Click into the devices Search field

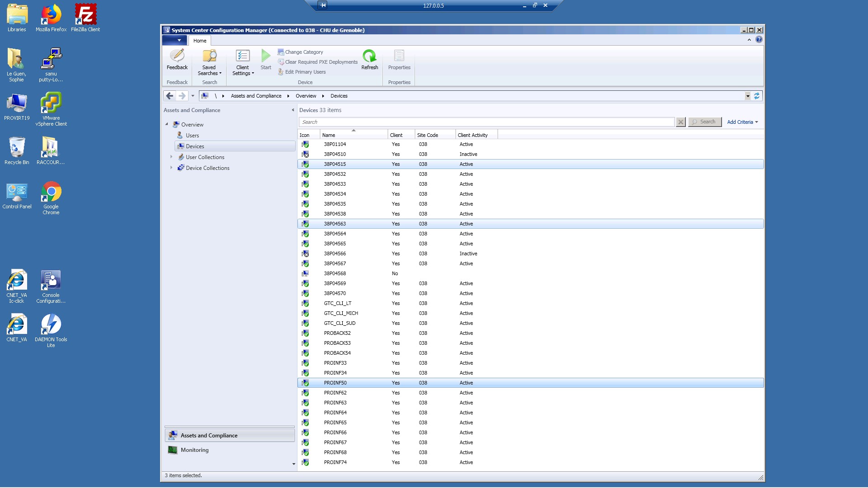click(x=486, y=122)
